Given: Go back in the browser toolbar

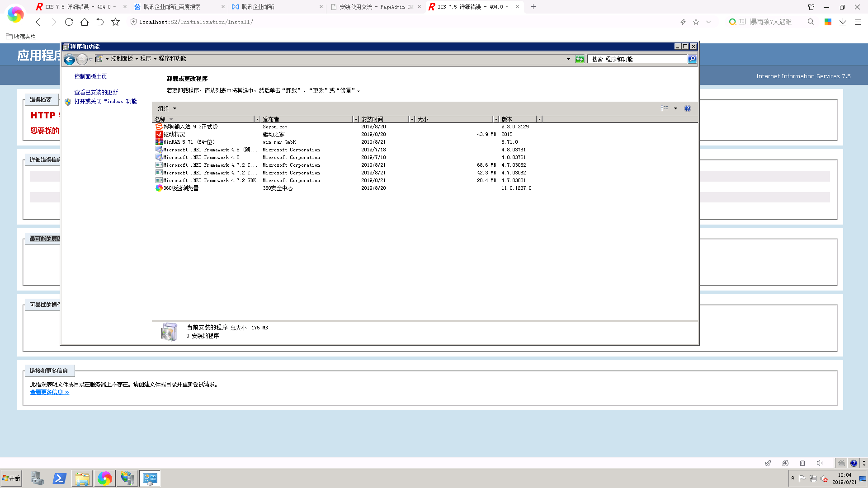Looking at the screenshot, I should [x=38, y=22].
